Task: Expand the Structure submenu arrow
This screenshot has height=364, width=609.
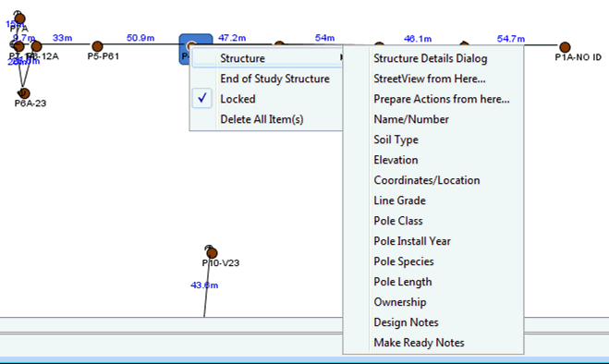Action: (x=341, y=58)
